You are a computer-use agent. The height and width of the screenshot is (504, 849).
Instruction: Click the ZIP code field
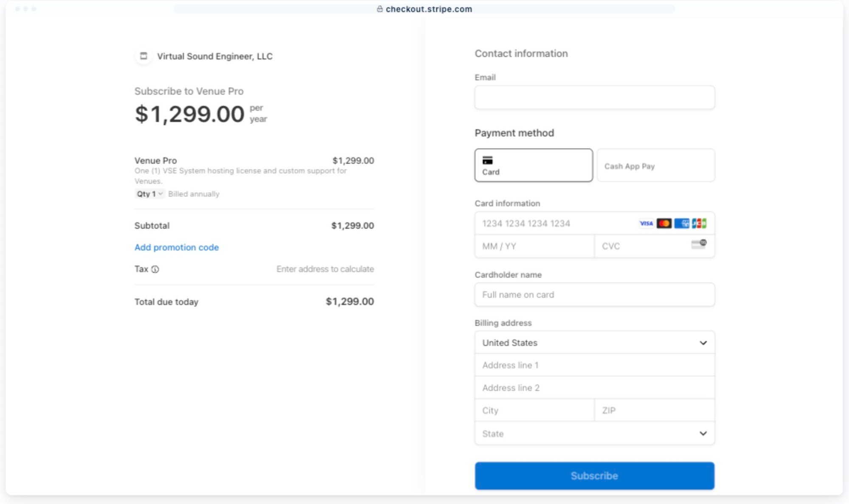[654, 411]
